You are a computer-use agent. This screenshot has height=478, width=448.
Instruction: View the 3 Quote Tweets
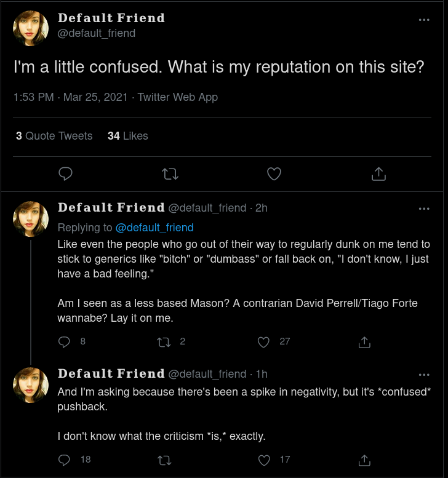54,136
